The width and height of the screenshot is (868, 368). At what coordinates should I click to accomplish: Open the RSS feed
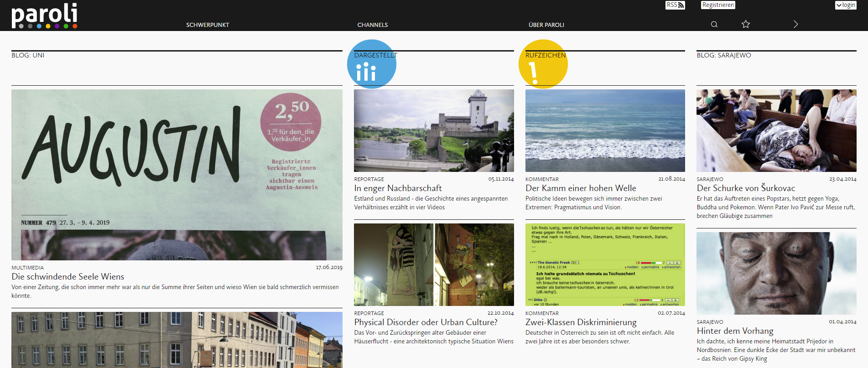tap(675, 5)
